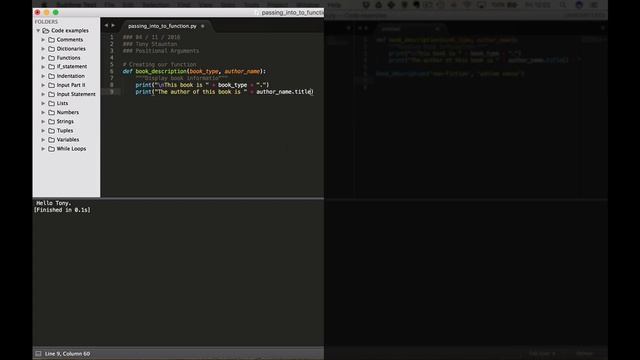This screenshot has height=360, width=640.
Task: Click the Variables folder icon
Action: point(51,140)
